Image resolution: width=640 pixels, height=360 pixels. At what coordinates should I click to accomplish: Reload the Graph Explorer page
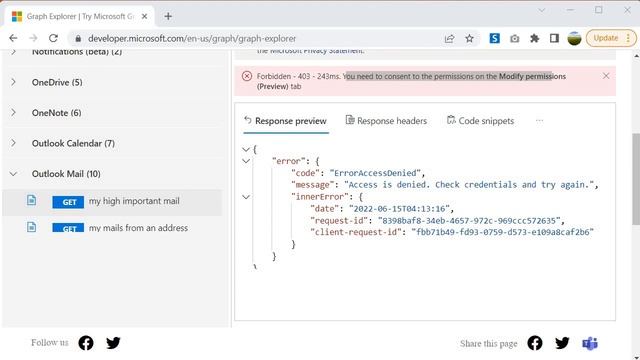53,38
